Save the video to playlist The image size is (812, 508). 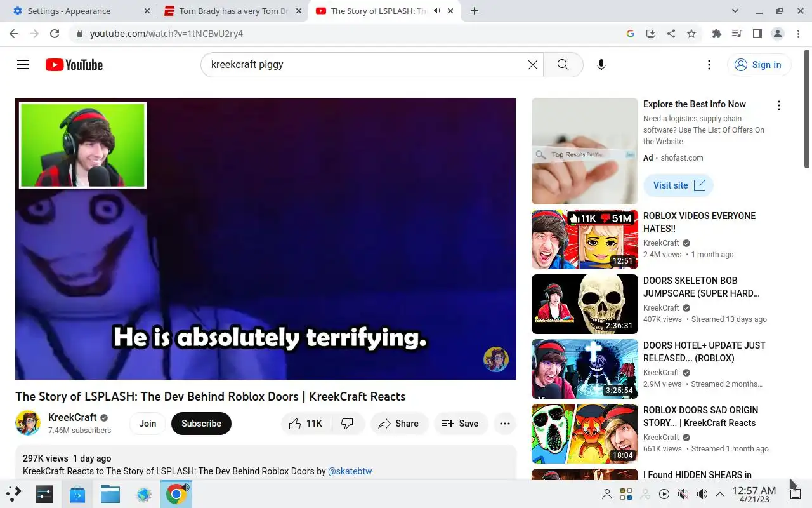(461, 424)
